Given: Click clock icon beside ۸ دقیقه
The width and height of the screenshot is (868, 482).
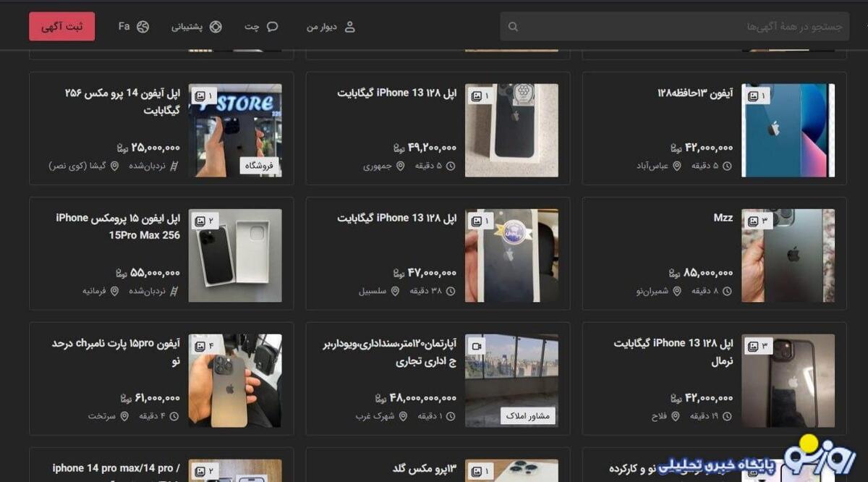Looking at the screenshot, I should [x=727, y=291].
